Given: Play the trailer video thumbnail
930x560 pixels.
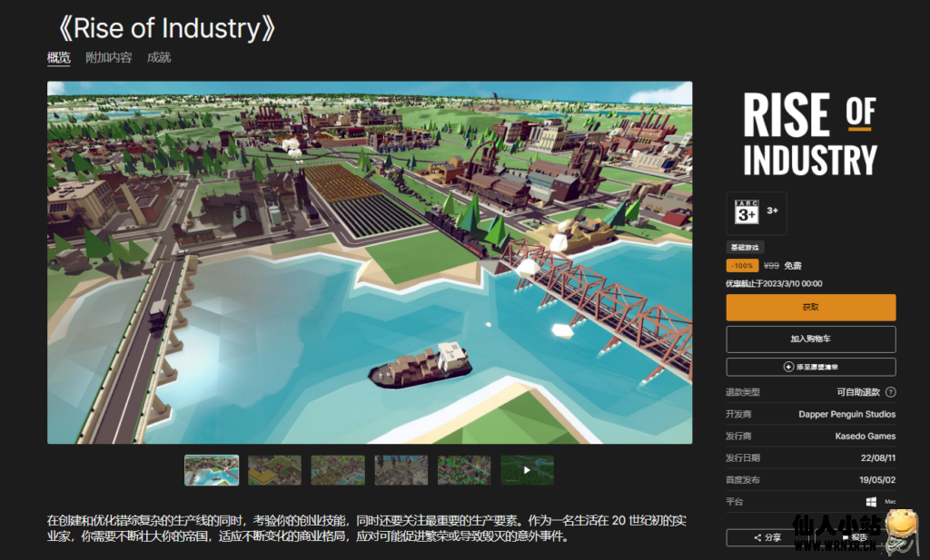Looking at the screenshot, I should tap(527, 470).
